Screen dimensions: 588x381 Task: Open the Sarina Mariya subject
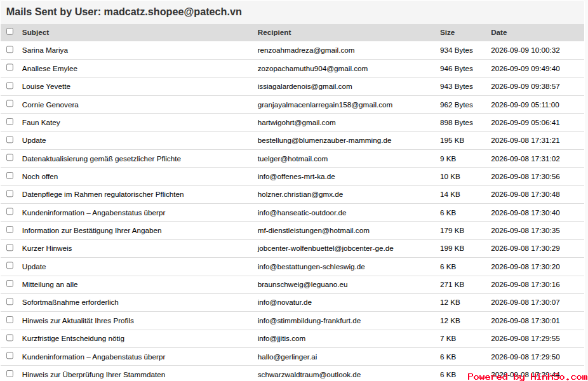[x=45, y=50]
